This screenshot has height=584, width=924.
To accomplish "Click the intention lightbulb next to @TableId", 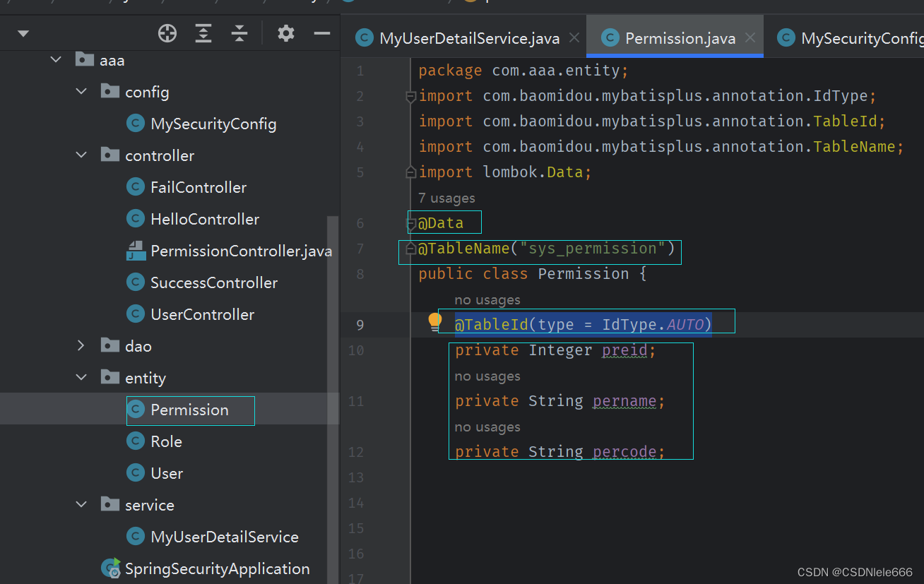I will 434,321.
